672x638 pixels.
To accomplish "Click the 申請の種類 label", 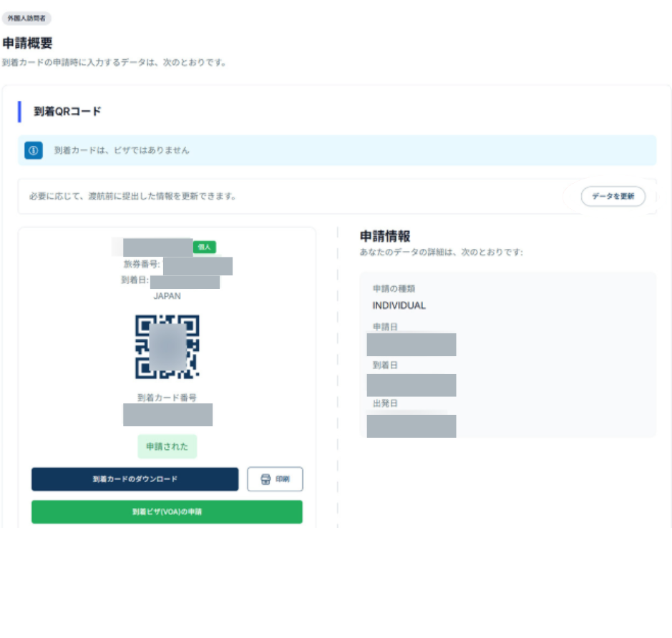I will pyautogui.click(x=394, y=288).
